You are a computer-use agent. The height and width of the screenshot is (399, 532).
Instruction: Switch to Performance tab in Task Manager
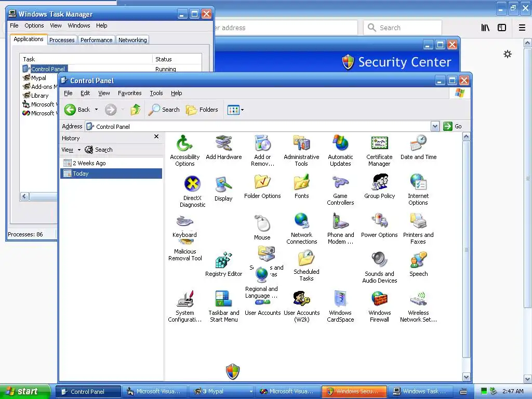pos(96,40)
